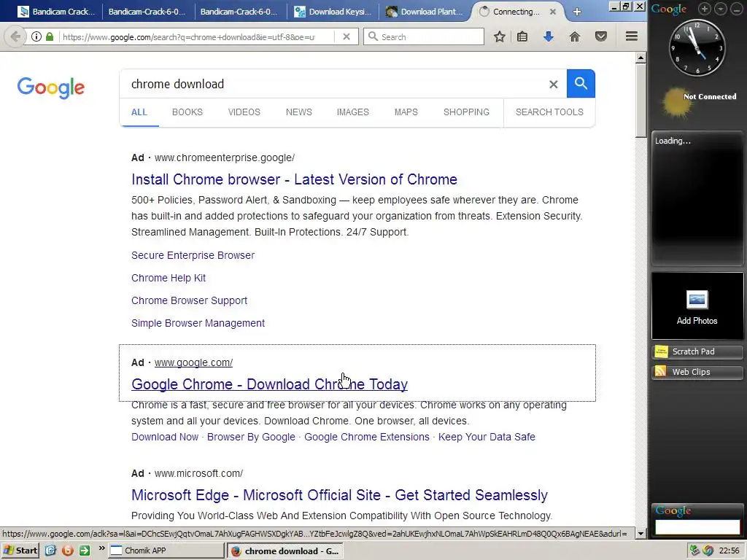Viewport: 747px width, 560px height.
Task: Click the sidebar menu down-arrow icon
Action: tap(720, 9)
